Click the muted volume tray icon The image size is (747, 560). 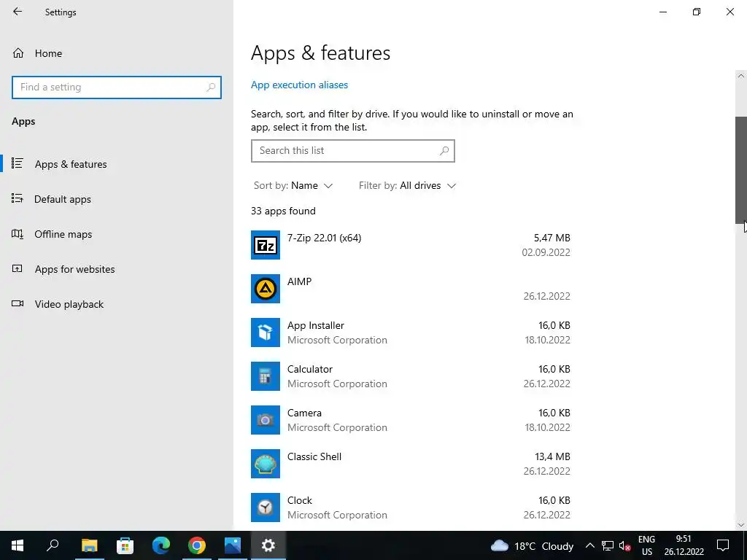(x=625, y=545)
